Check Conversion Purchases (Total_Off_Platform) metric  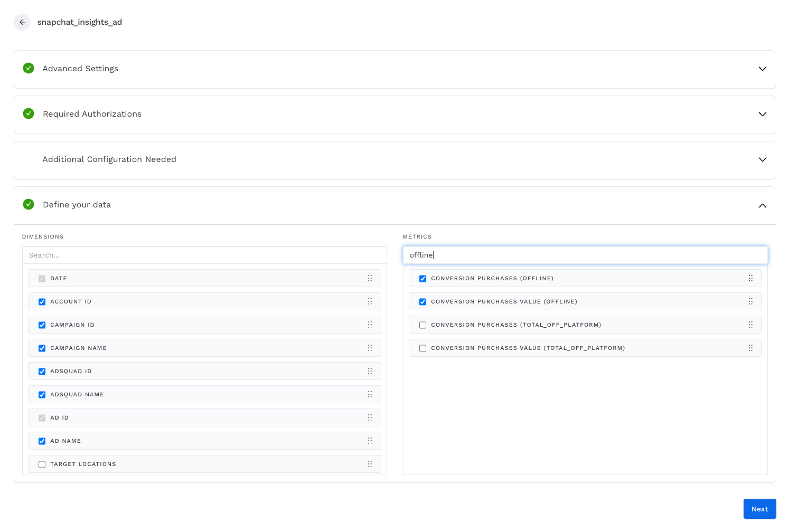pos(422,325)
